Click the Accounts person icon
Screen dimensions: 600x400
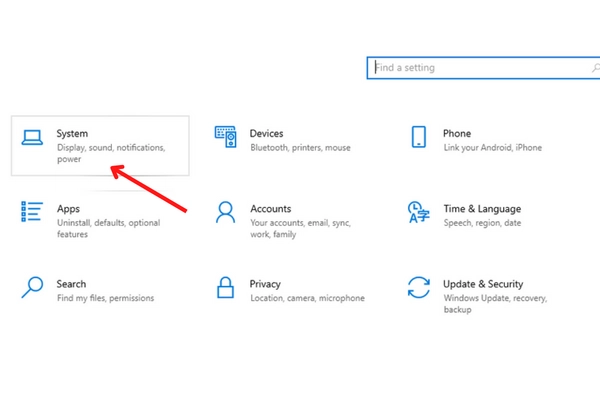(226, 212)
